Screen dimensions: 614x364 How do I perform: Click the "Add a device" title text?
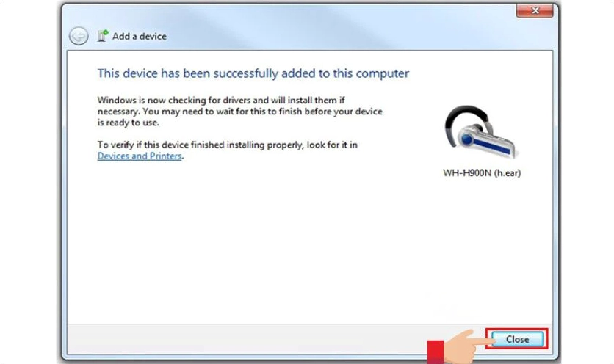140,36
